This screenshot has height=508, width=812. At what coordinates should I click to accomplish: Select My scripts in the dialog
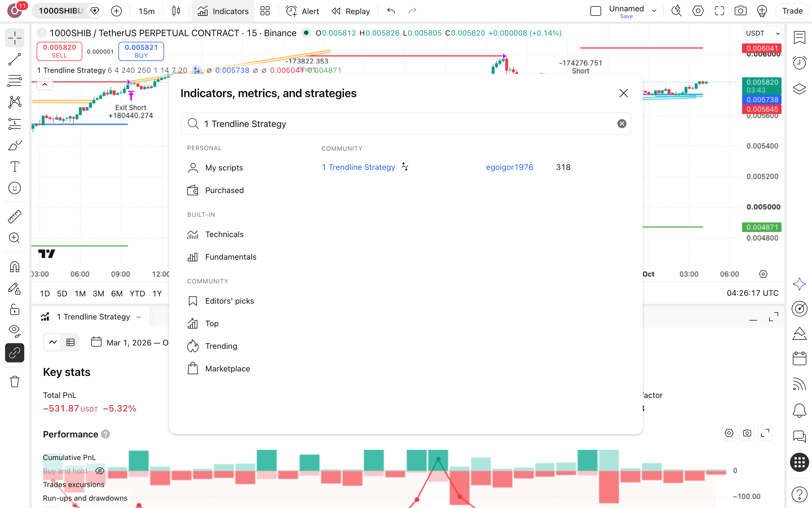[x=215, y=167]
